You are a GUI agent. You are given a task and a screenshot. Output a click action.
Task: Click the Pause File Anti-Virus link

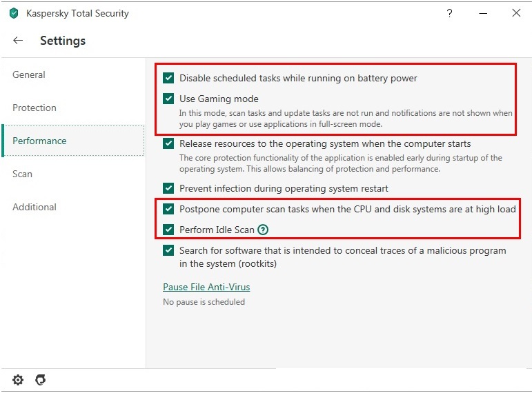pos(206,287)
